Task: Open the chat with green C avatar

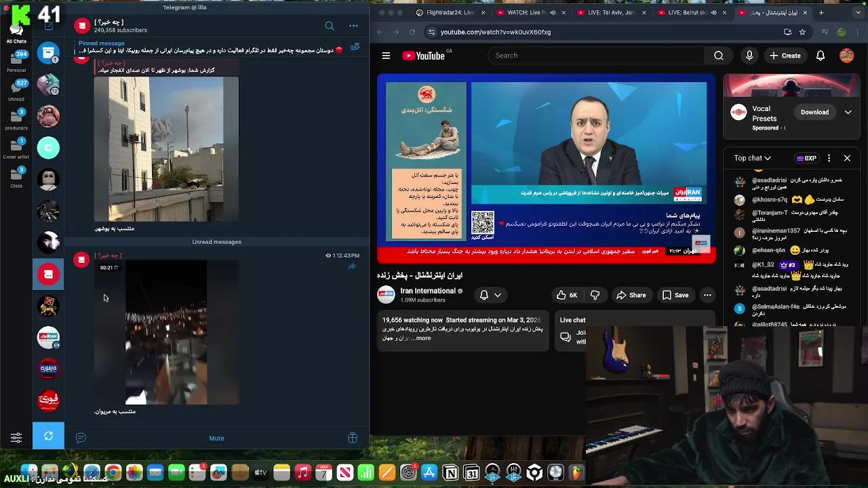Action: point(48,148)
